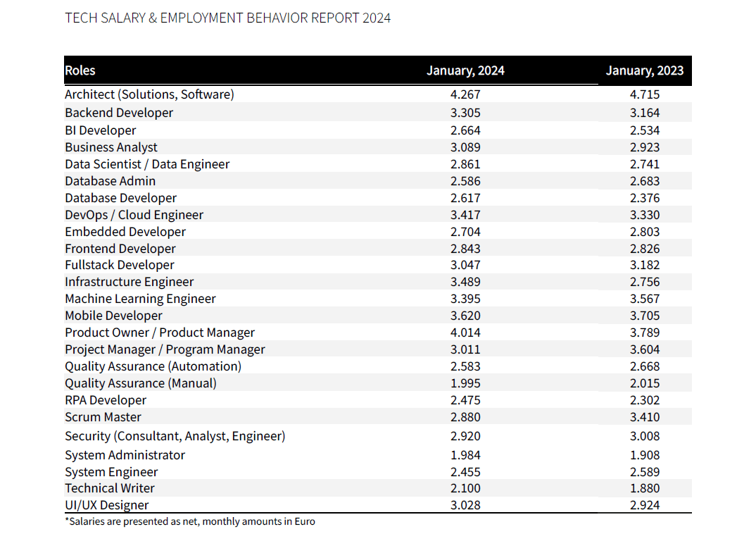756x541 pixels.
Task: Click the 'January, 2023' column header
Action: point(645,70)
